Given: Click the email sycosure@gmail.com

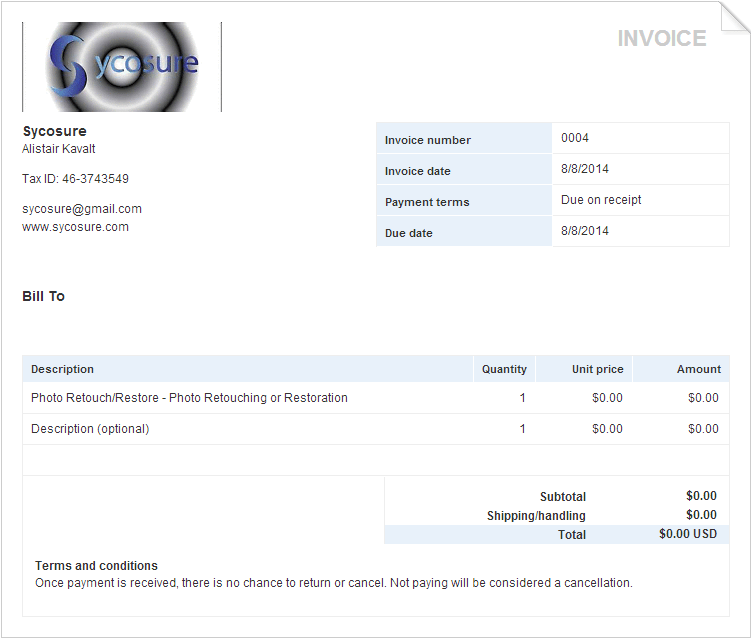Looking at the screenshot, I should click(82, 209).
